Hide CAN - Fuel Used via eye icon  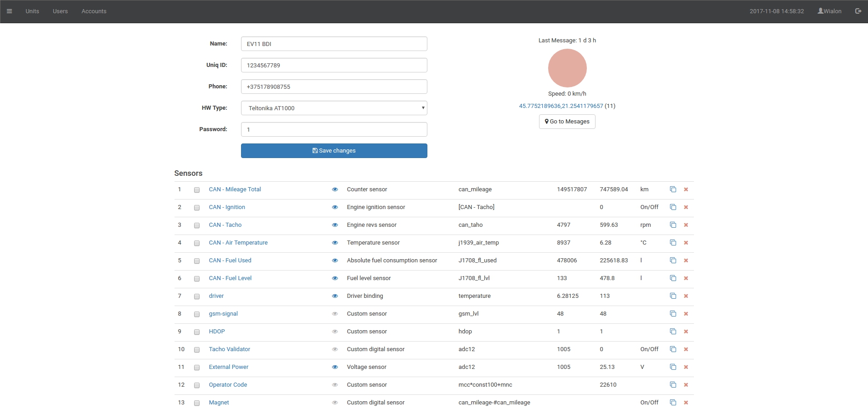[x=335, y=261]
